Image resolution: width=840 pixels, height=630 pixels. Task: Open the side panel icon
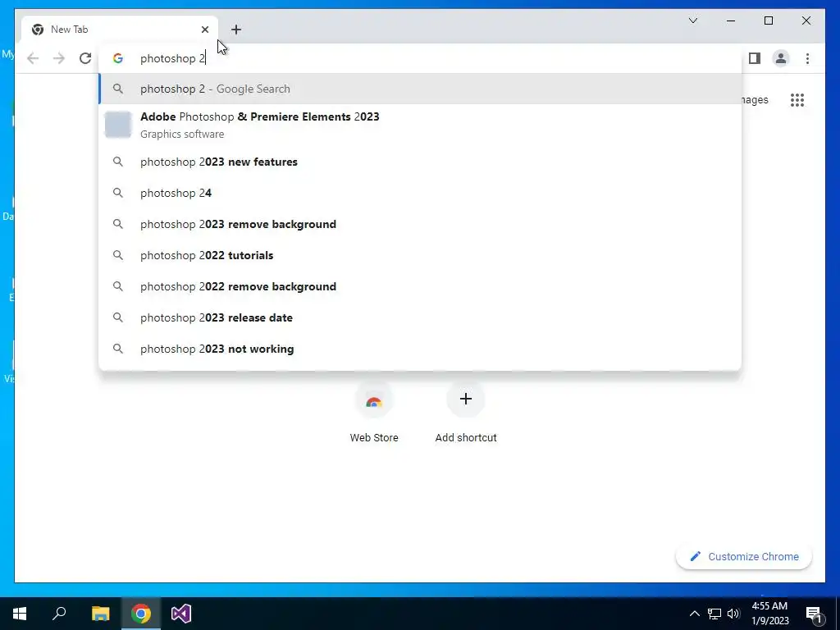pos(755,58)
